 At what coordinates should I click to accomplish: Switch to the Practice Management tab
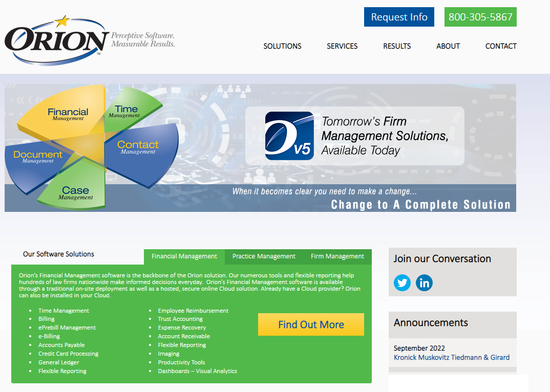[x=264, y=256]
